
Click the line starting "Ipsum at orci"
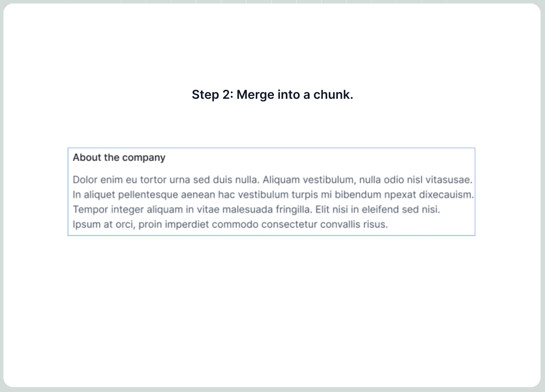[230, 224]
